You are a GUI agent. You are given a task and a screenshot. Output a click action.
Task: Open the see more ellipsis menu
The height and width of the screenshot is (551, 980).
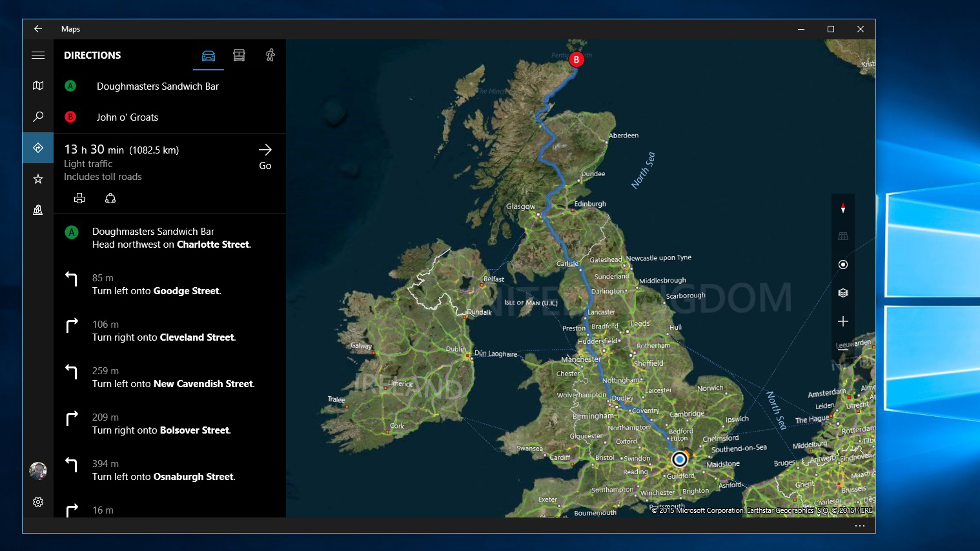click(x=860, y=525)
